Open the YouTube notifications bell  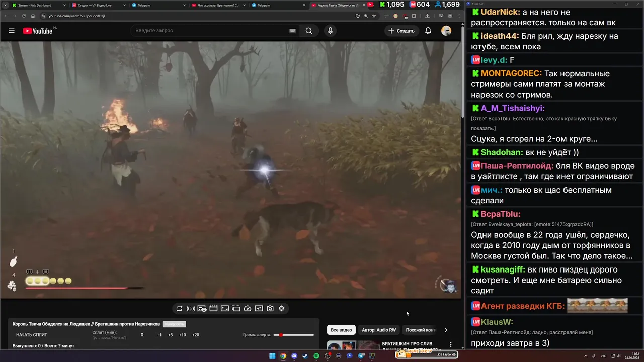pos(428,31)
